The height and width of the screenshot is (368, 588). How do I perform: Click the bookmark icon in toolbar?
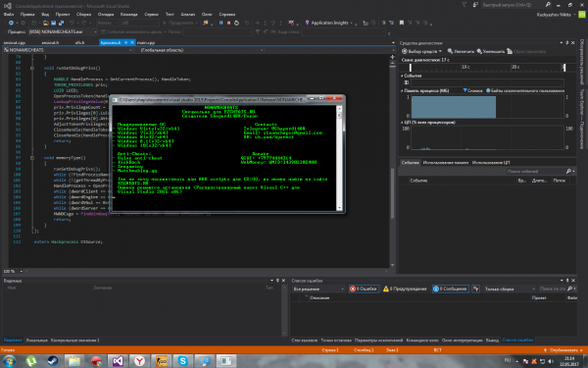click(x=402, y=23)
